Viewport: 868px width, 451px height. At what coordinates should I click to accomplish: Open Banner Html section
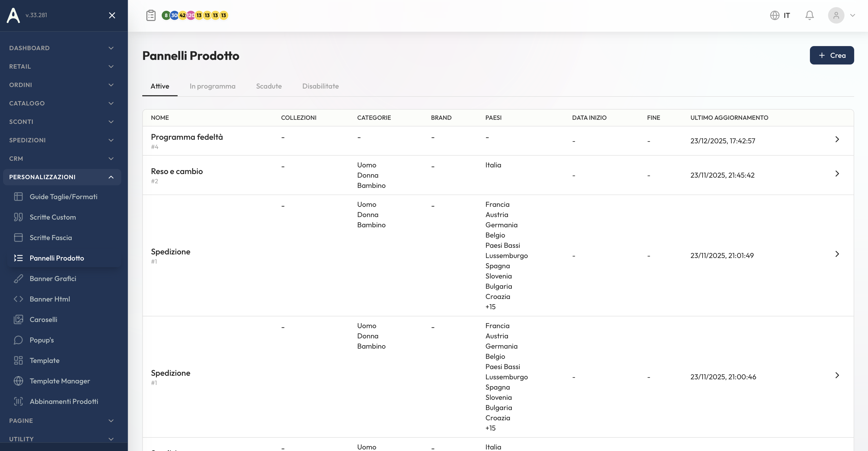tap(64, 299)
